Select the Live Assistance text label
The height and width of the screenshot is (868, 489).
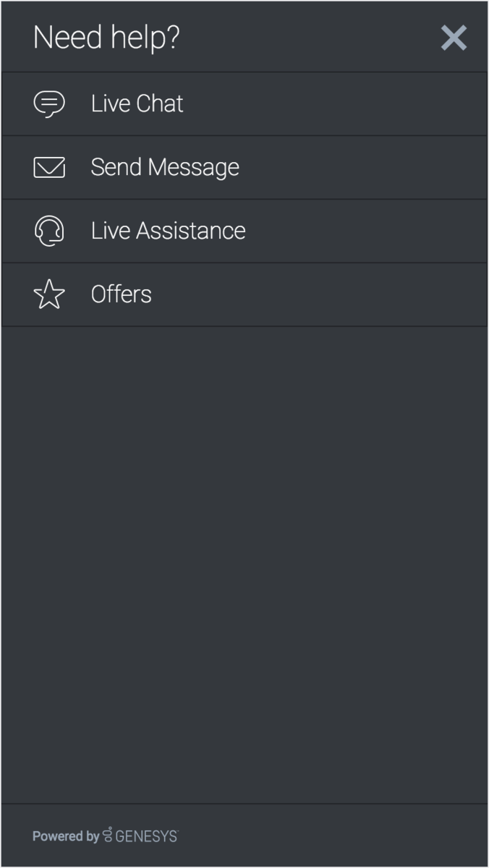(169, 231)
